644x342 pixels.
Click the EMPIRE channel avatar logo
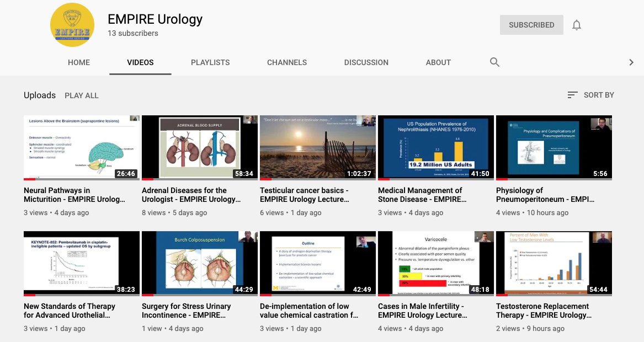click(72, 25)
